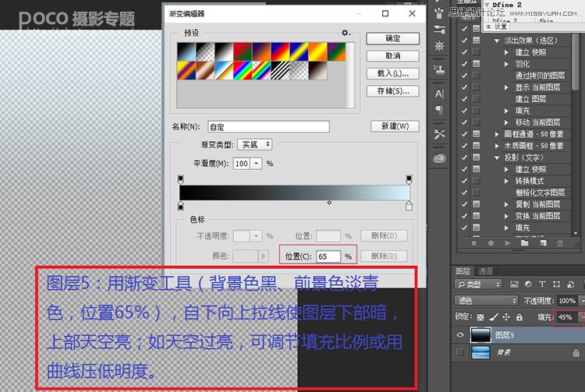Select the left black color stop

tap(181, 206)
